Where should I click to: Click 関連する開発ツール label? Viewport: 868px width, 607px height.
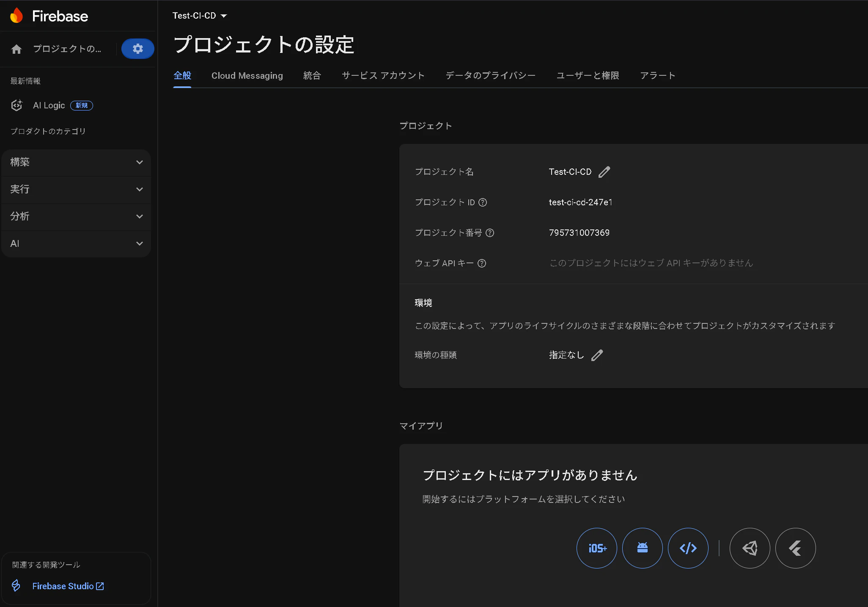[x=46, y=565]
